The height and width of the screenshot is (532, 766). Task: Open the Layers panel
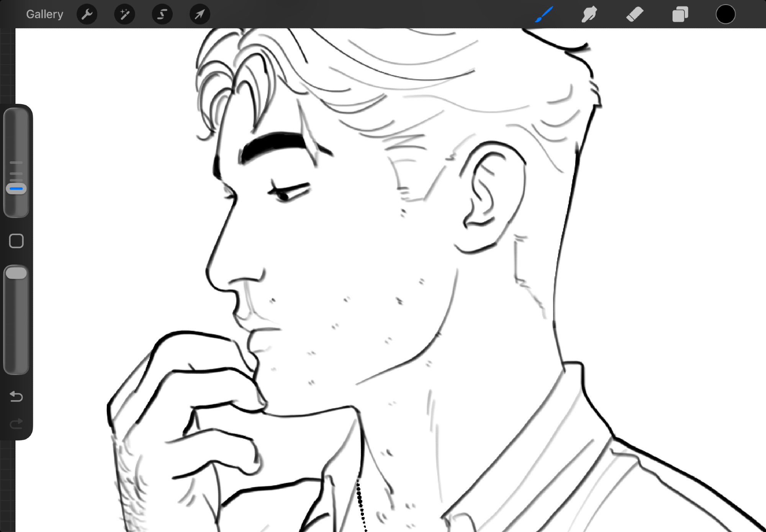coord(680,15)
